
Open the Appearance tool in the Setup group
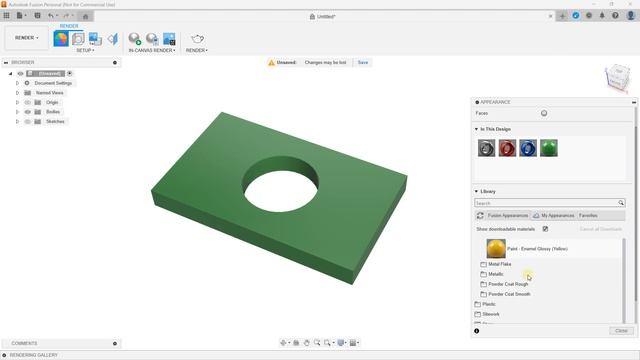[x=61, y=39]
